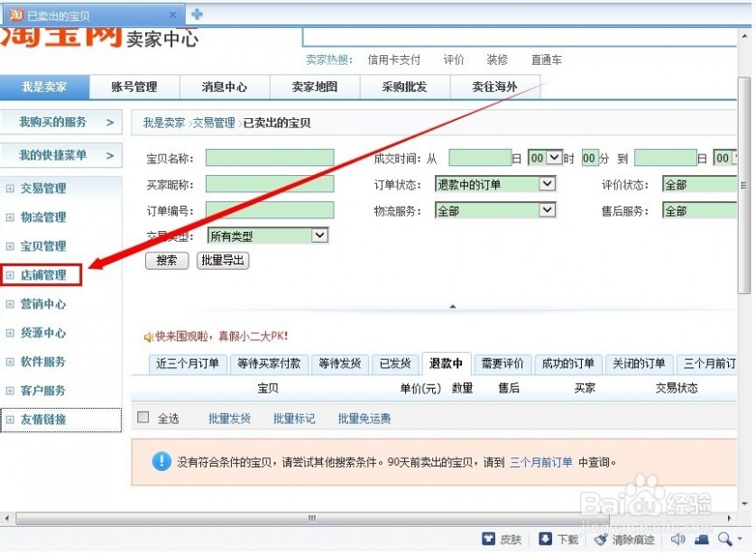The image size is (756, 554).
Task: Open the 物流服务 logistics service dropdown
Action: coord(547,210)
